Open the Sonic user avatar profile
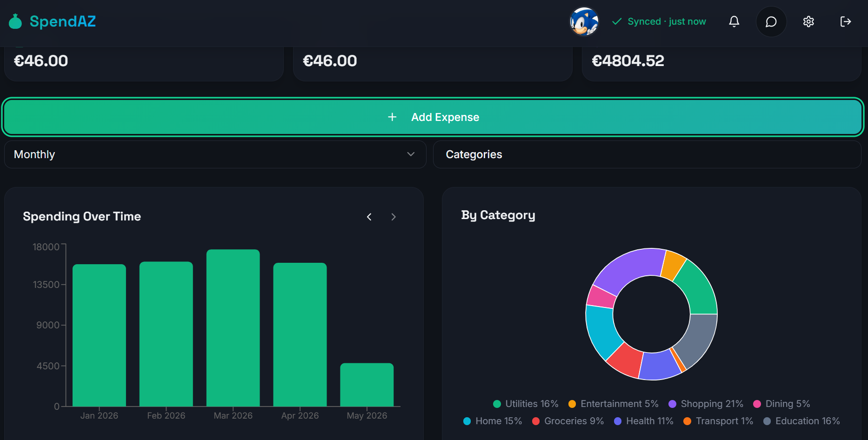This screenshot has height=440, width=868. click(584, 21)
